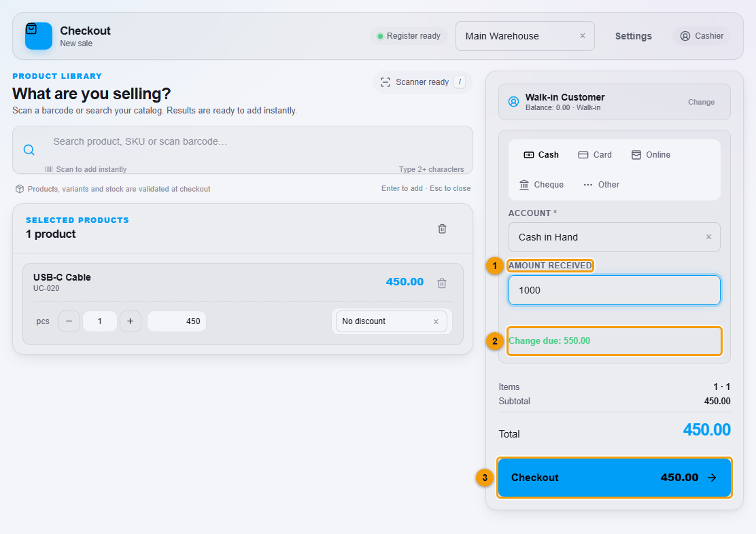
Task: Click the Subtotal 450.00 value
Action: click(717, 401)
